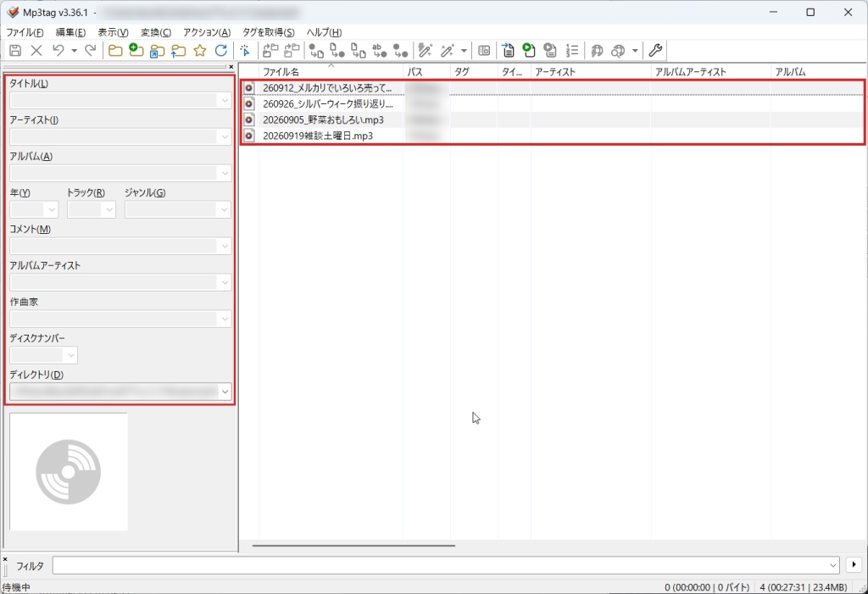The height and width of the screenshot is (594, 868).
Task: Undo the last change
Action: tap(58, 51)
